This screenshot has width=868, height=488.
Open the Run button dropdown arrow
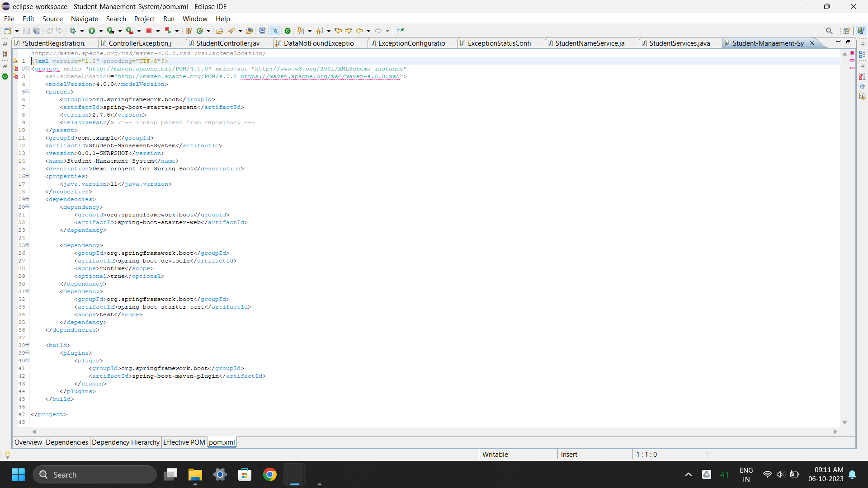click(101, 31)
